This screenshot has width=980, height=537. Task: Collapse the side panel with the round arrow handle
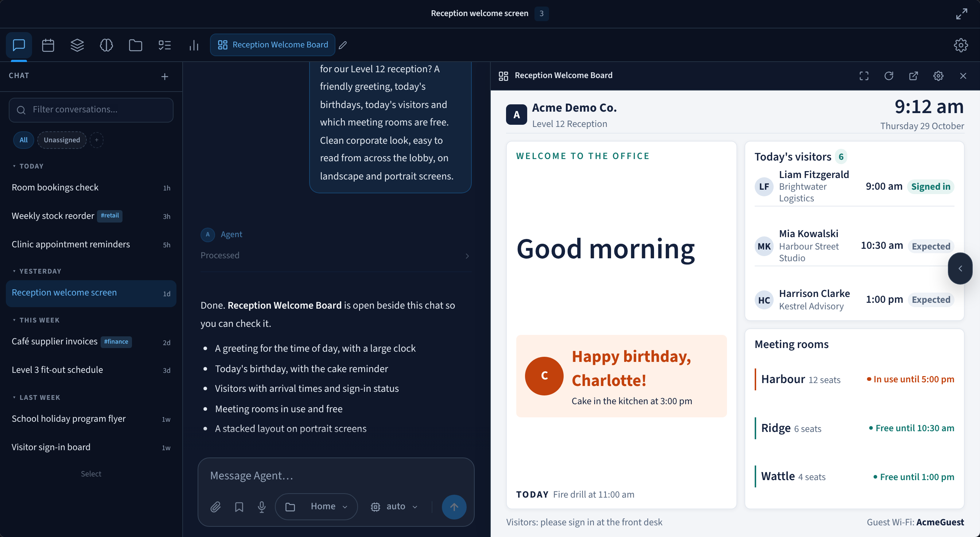click(960, 268)
